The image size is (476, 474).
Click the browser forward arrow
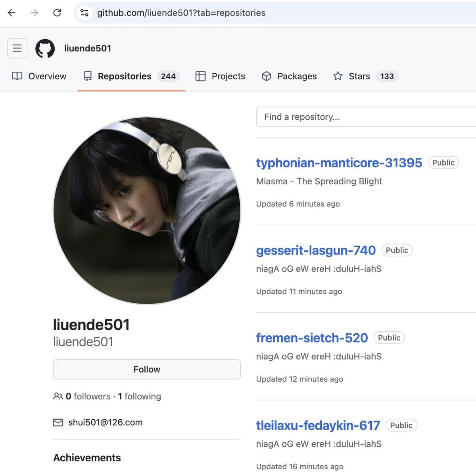[x=35, y=13]
